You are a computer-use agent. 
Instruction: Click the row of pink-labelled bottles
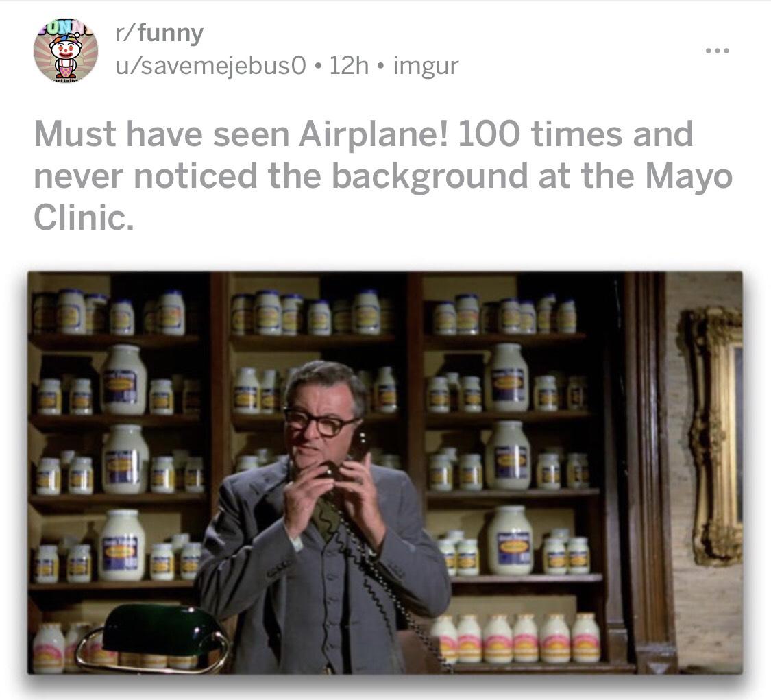click(x=515, y=638)
